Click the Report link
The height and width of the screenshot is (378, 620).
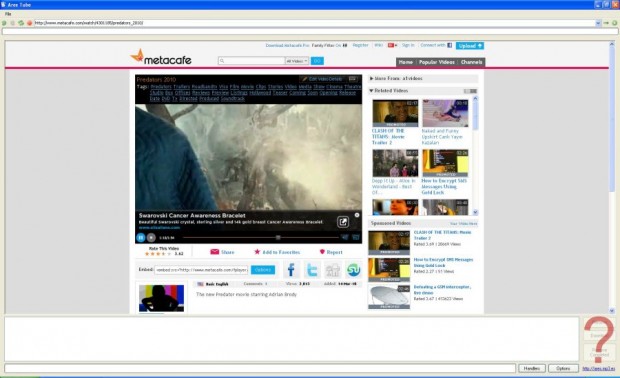[335, 252]
